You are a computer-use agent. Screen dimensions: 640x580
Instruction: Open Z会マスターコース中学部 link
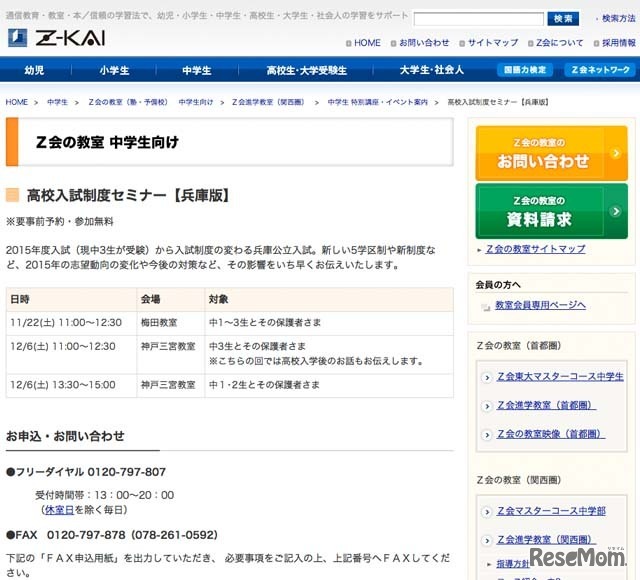[x=551, y=511]
